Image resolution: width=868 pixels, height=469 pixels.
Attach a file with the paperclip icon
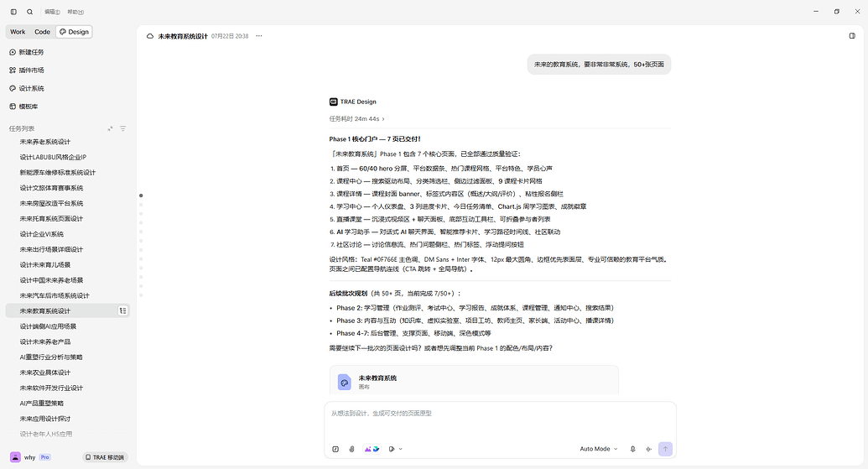[x=351, y=449]
